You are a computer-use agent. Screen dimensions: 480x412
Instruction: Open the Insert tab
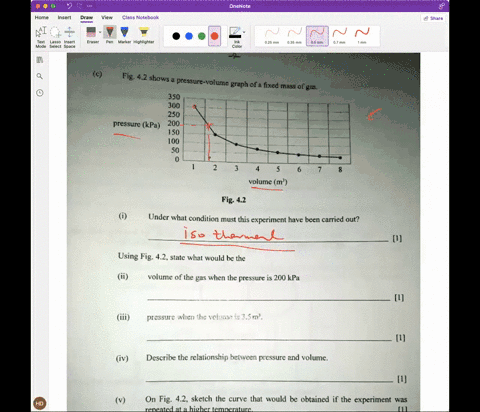[x=64, y=17]
